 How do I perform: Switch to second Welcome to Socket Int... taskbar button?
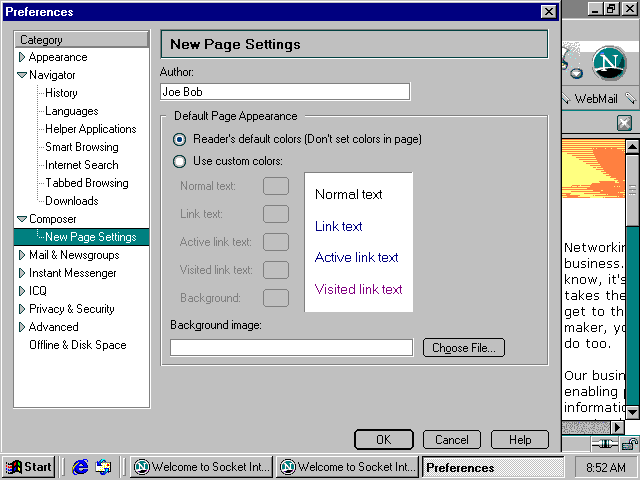coord(347,467)
